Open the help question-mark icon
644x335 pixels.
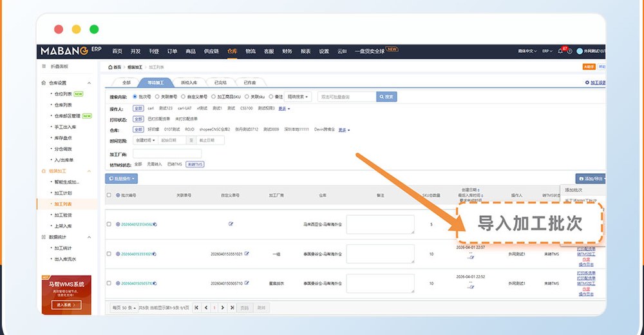coord(570,52)
